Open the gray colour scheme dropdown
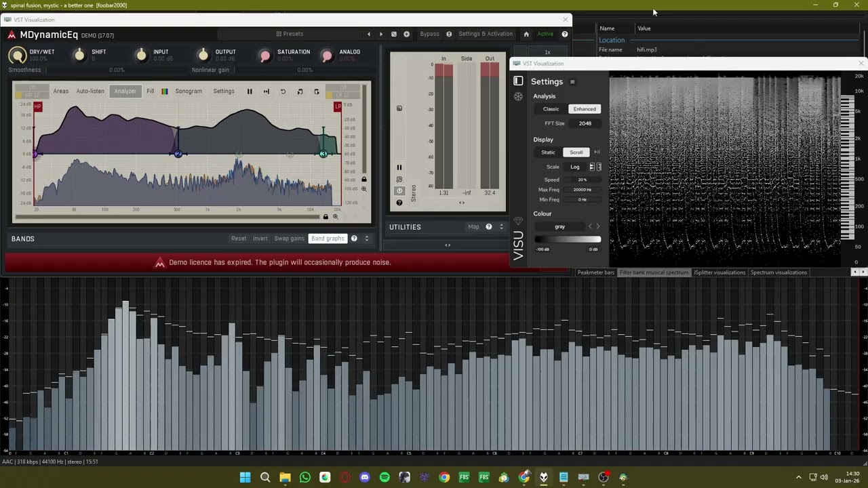This screenshot has height=488, width=868. 560,227
